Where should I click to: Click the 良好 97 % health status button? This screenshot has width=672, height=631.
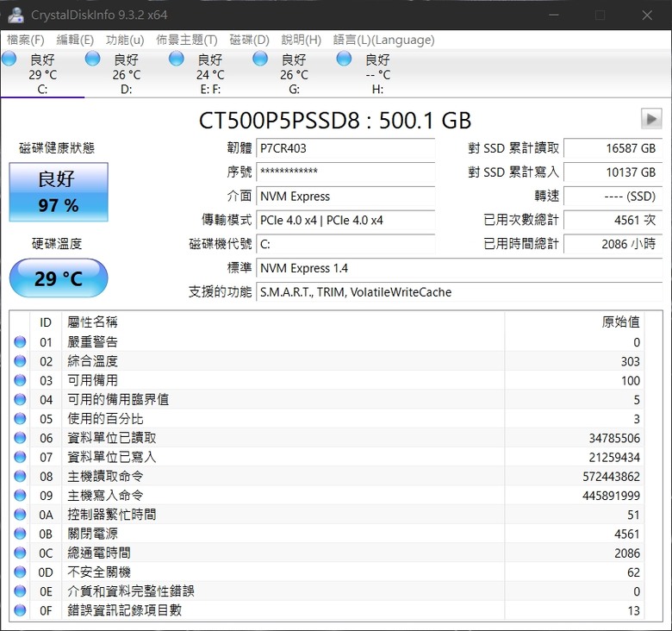[59, 192]
